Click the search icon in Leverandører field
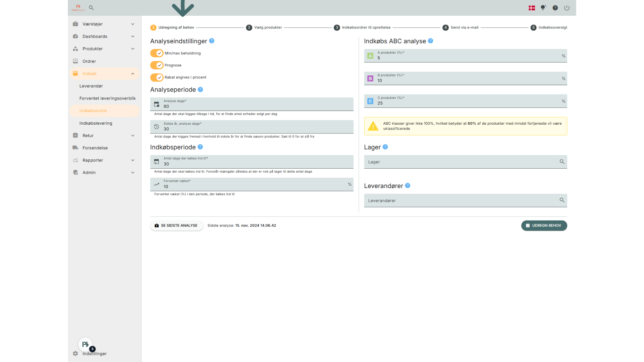The width and height of the screenshot is (644, 362). [x=562, y=200]
